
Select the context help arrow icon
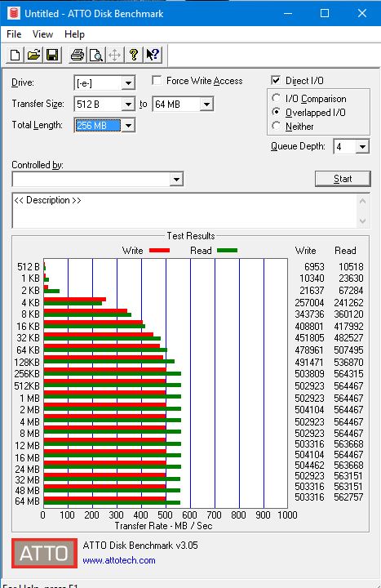coord(153,56)
